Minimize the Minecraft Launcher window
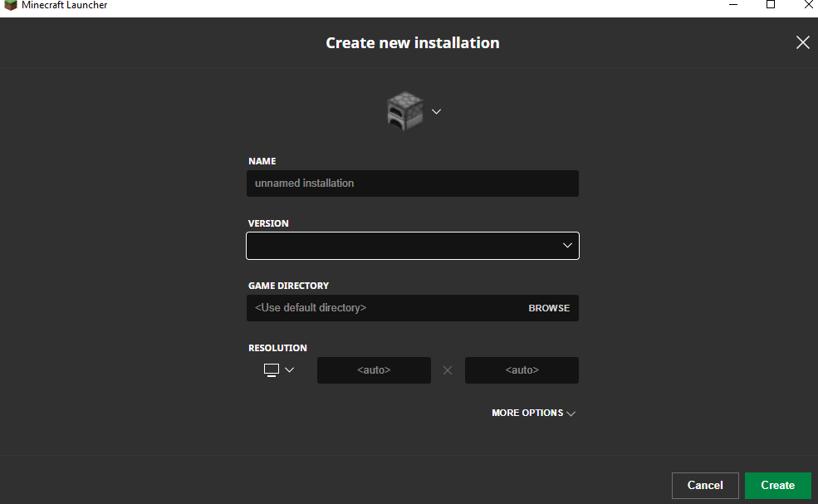This screenshot has width=818, height=504. click(x=733, y=5)
